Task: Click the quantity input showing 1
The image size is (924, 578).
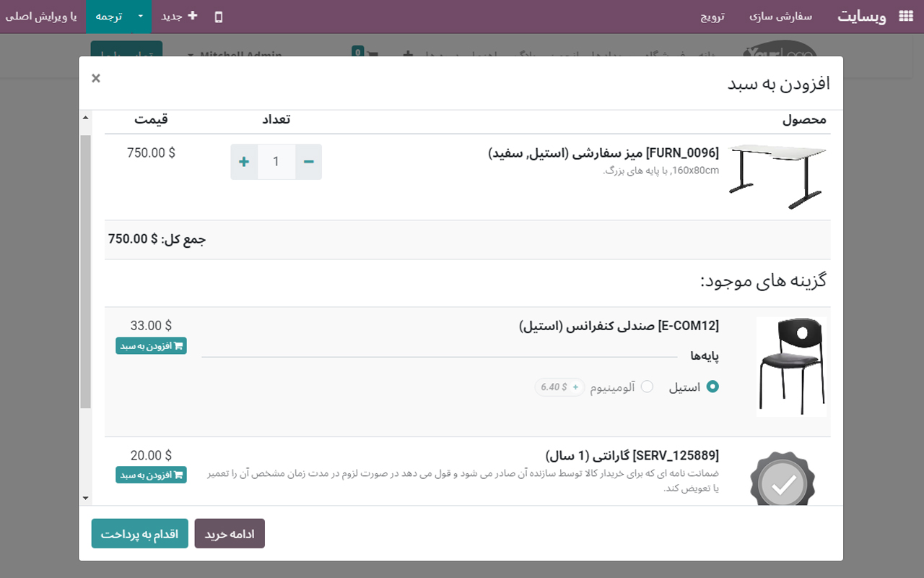Action: point(276,161)
